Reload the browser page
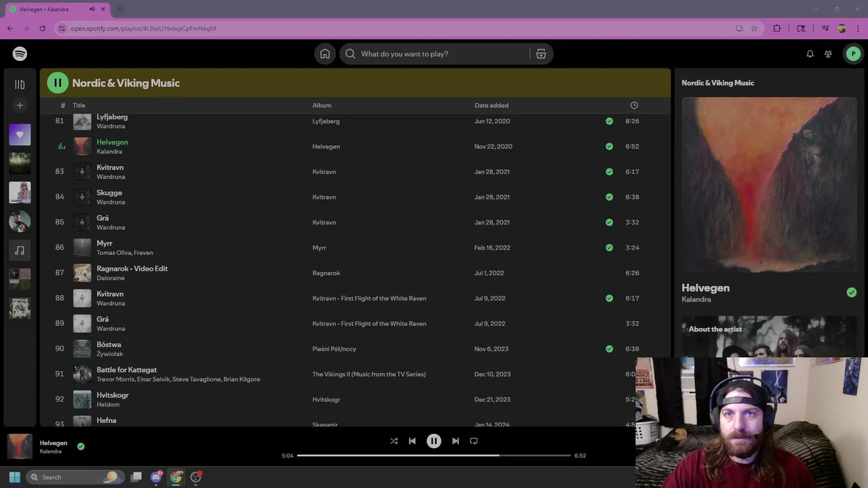 coord(42,28)
